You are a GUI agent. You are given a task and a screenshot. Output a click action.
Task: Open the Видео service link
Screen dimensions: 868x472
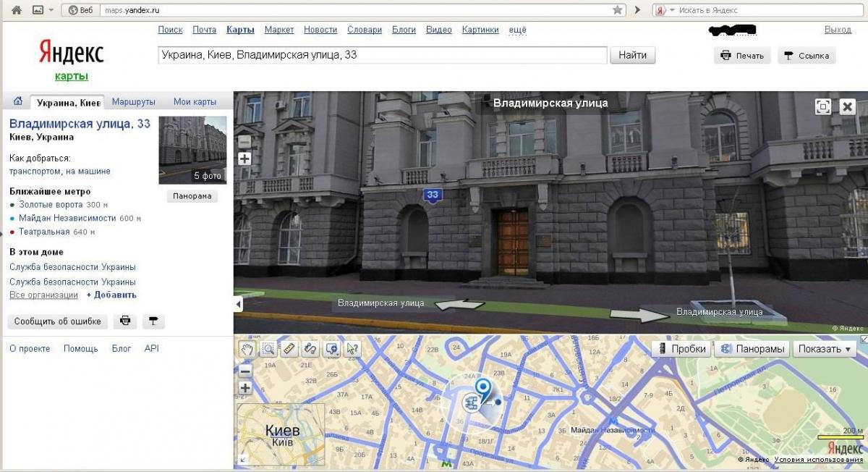coord(439,30)
